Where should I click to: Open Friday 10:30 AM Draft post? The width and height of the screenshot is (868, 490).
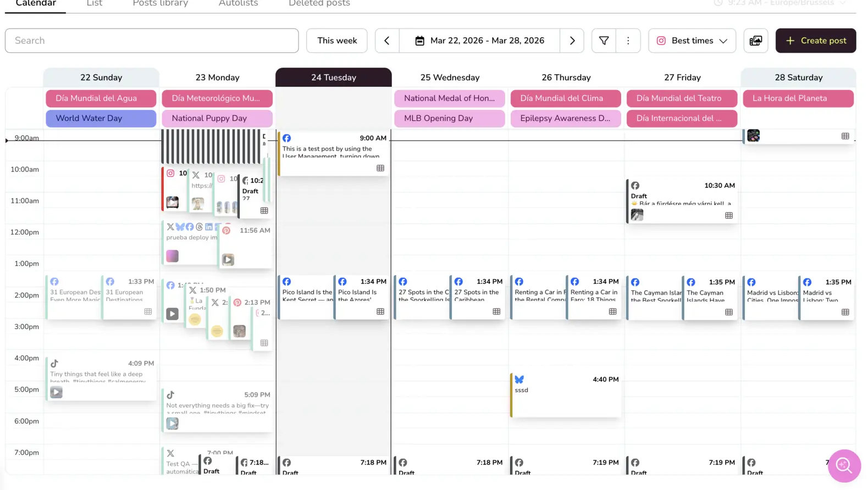pos(682,201)
